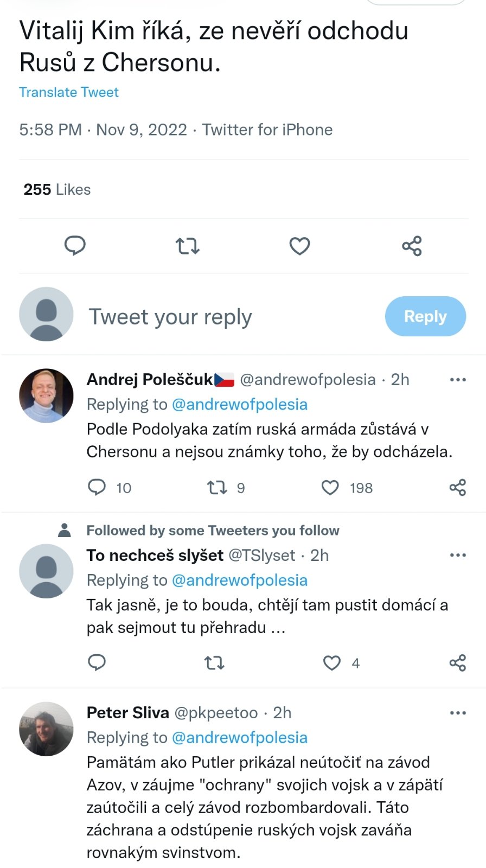The height and width of the screenshot is (868, 486).
Task: Open more options on To nechceš slyšet reply
Action: (458, 556)
